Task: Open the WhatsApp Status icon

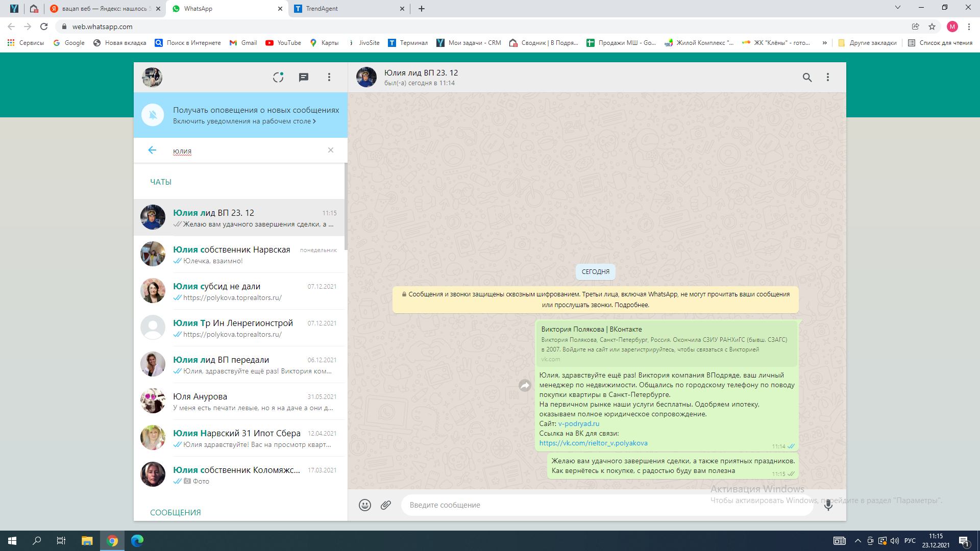Action: [278, 77]
